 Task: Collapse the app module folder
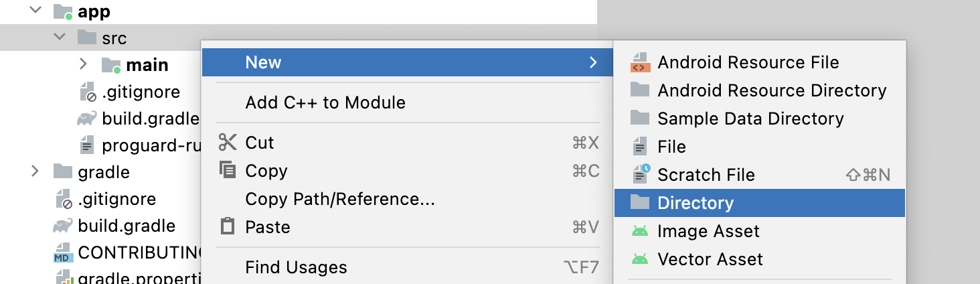tap(35, 11)
